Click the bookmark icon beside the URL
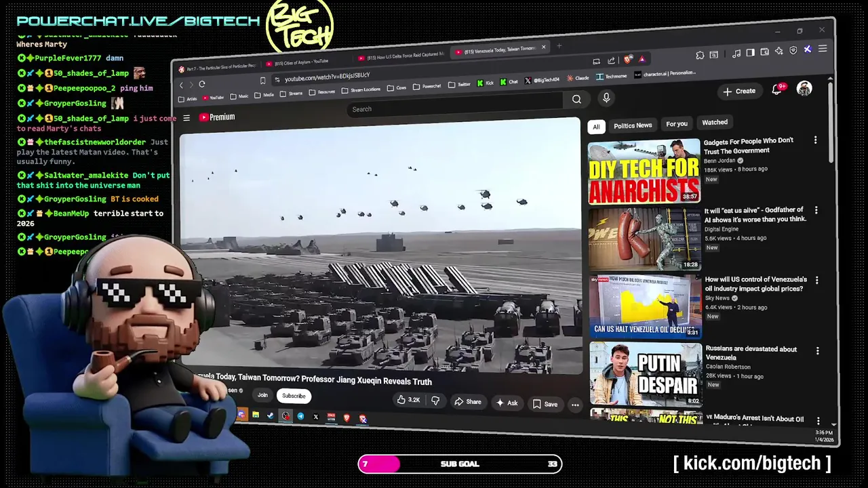This screenshot has height=488, width=868. (262, 81)
